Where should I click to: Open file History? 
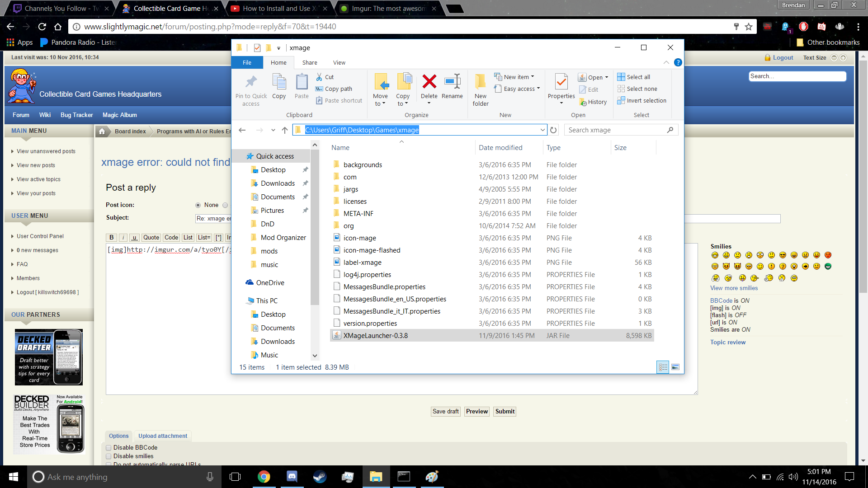pyautogui.click(x=593, y=102)
